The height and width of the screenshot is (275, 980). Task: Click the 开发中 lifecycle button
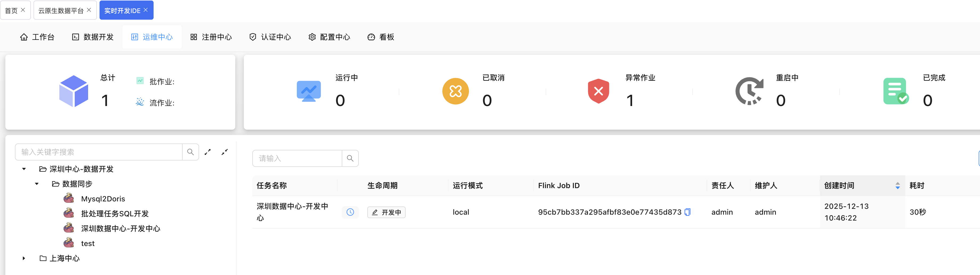point(386,212)
